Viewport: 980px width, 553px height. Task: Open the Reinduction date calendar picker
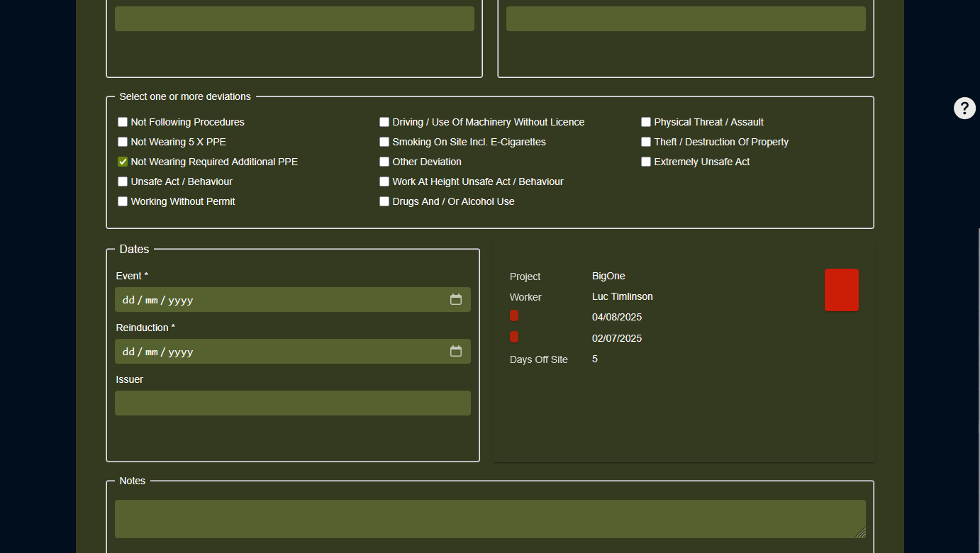click(456, 351)
